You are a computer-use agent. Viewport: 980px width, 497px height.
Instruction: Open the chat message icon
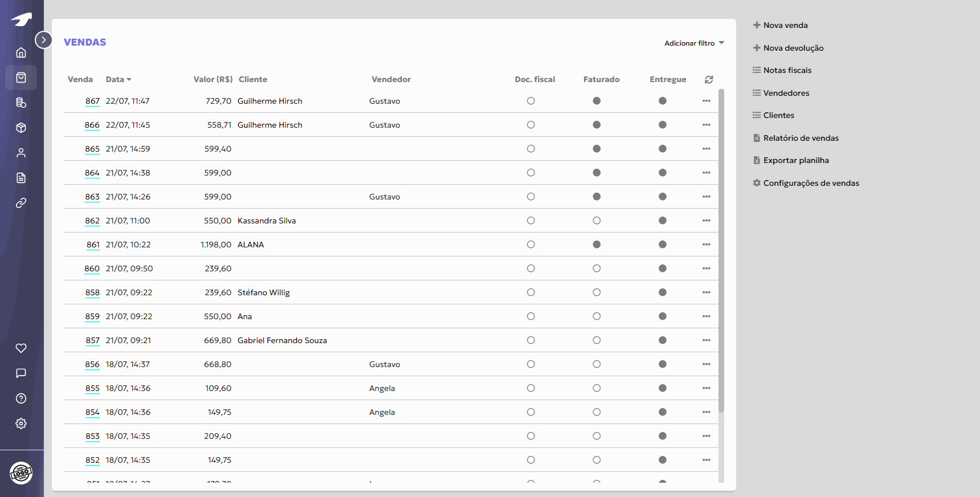click(21, 373)
